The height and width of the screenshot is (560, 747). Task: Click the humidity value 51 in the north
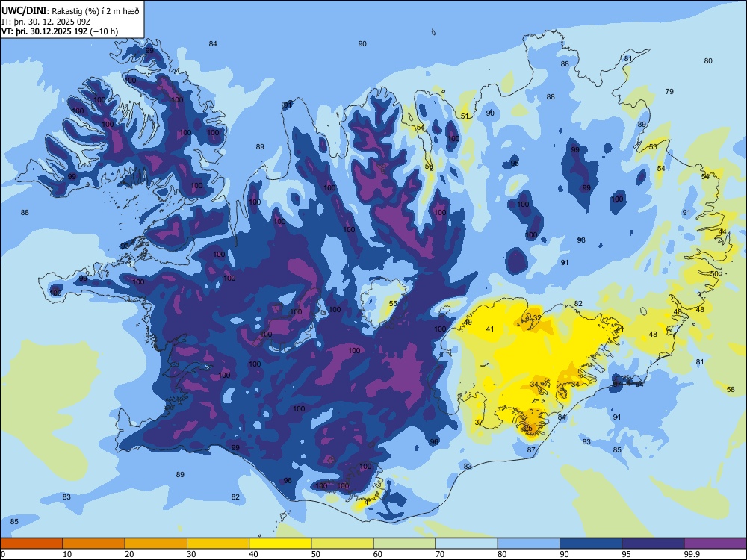coord(465,116)
